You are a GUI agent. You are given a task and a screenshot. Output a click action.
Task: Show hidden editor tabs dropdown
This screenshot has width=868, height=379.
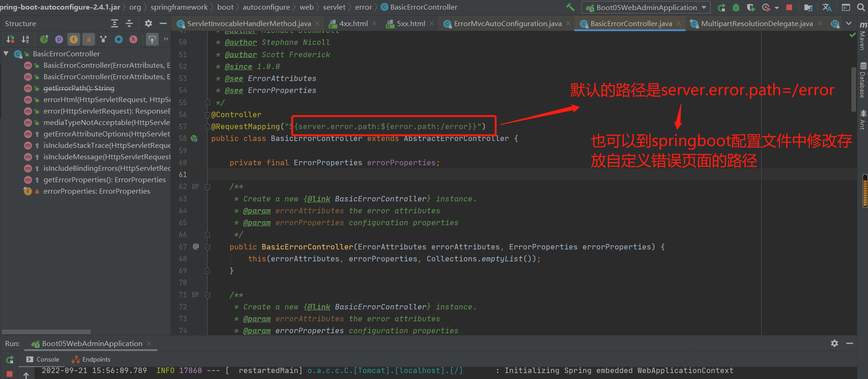click(849, 23)
